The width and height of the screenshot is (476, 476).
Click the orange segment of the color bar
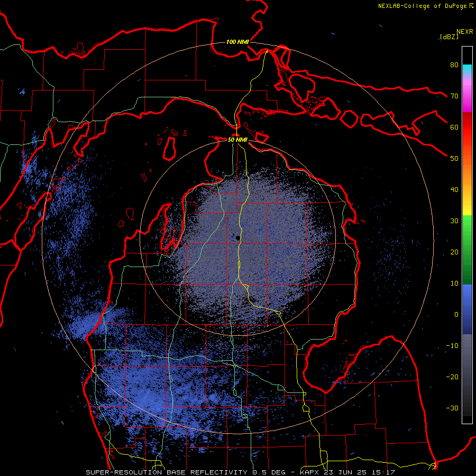point(467,175)
